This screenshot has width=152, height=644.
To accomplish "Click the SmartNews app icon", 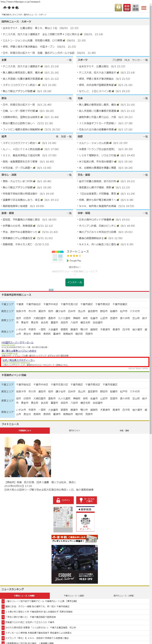I will [58, 256].
